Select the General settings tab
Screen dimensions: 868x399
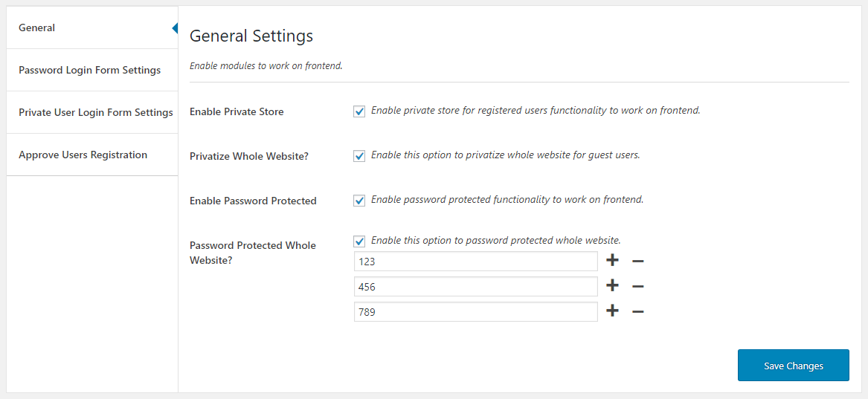coord(37,28)
